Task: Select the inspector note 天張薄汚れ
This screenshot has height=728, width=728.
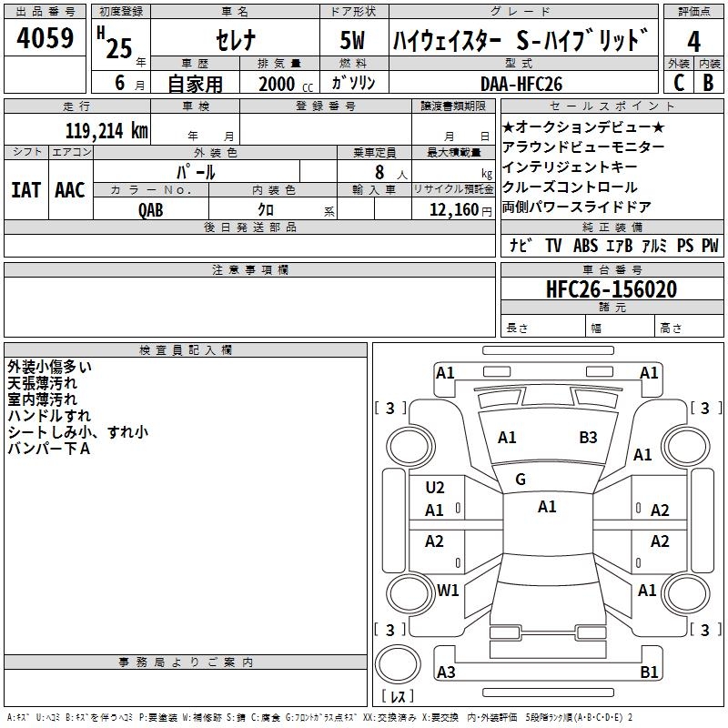Action: coord(42,383)
